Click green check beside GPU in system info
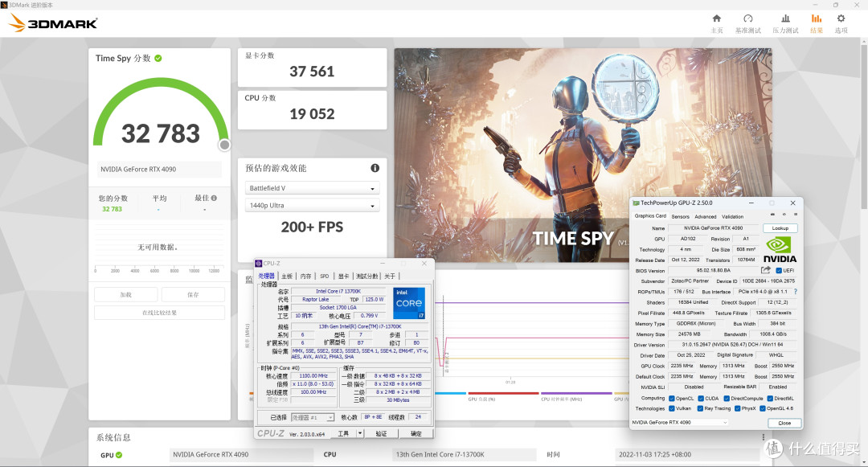This screenshot has width=868, height=467. [119, 456]
